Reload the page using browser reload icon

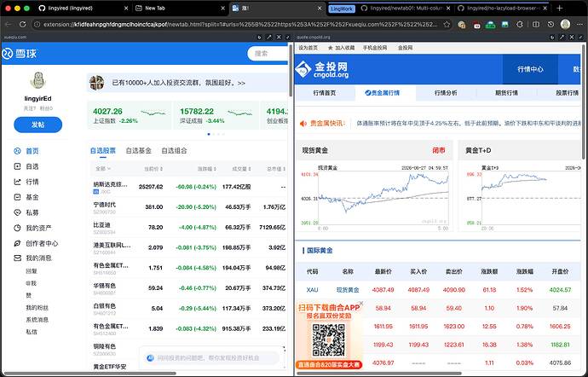pyautogui.click(x=22, y=25)
